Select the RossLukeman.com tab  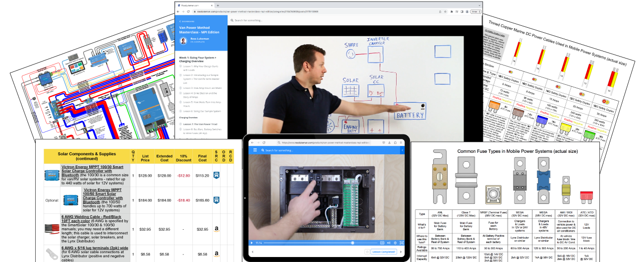pyautogui.click(x=195, y=5)
